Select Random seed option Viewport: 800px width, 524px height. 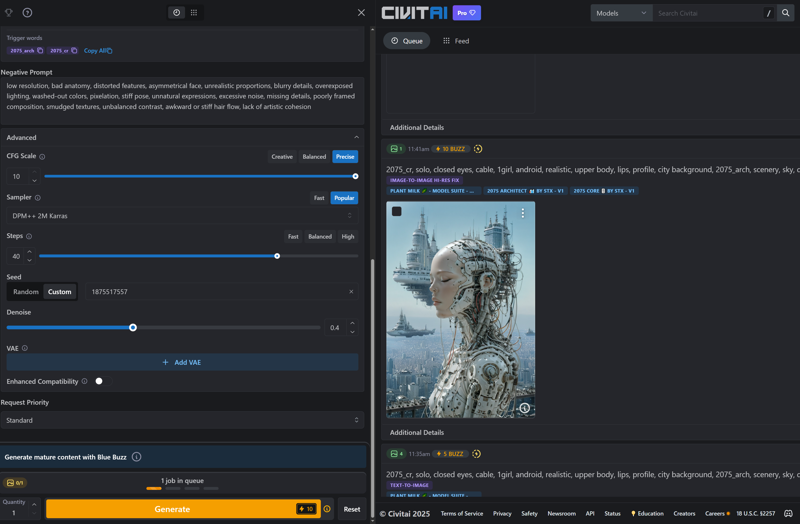(26, 292)
